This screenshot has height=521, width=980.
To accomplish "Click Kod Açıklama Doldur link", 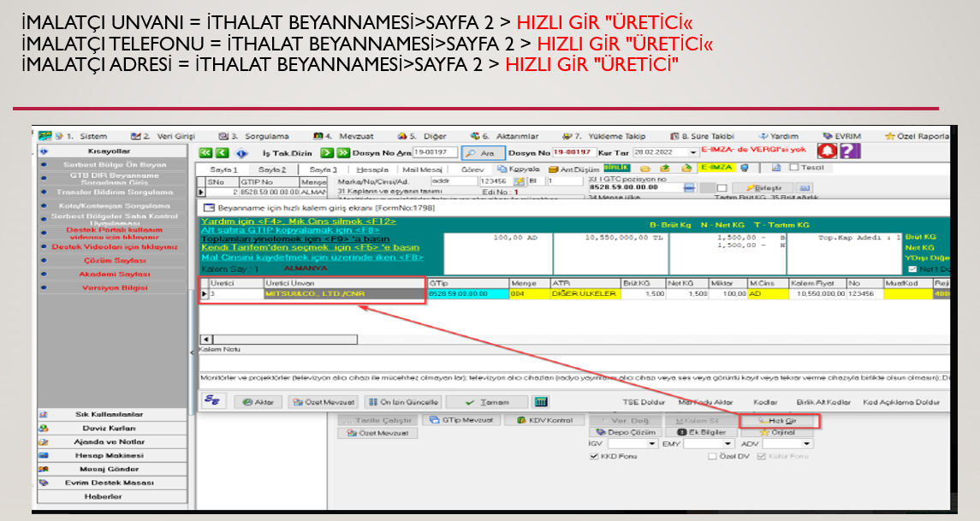I will 900,402.
